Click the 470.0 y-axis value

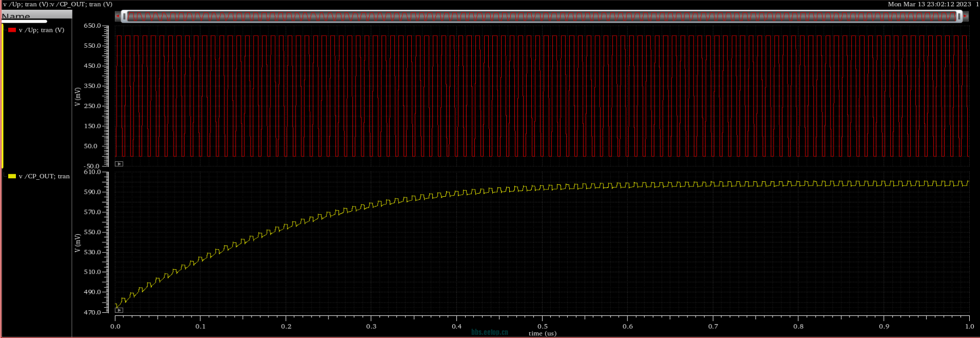[x=92, y=312]
